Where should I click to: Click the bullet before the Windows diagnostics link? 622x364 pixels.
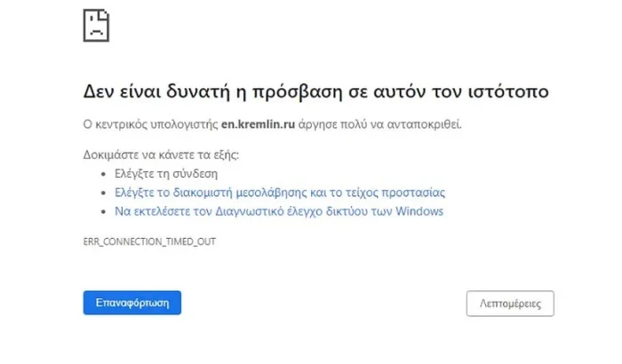tap(104, 211)
